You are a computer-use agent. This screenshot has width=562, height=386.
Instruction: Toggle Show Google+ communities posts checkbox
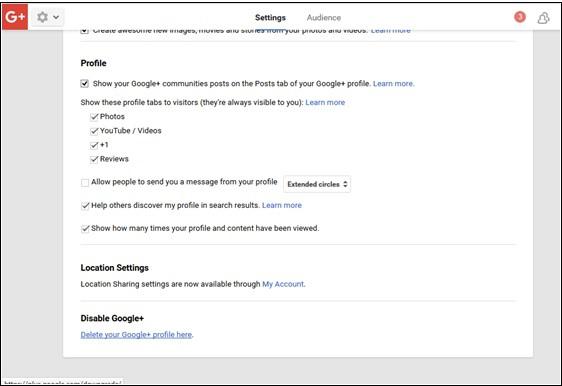pyautogui.click(x=85, y=84)
